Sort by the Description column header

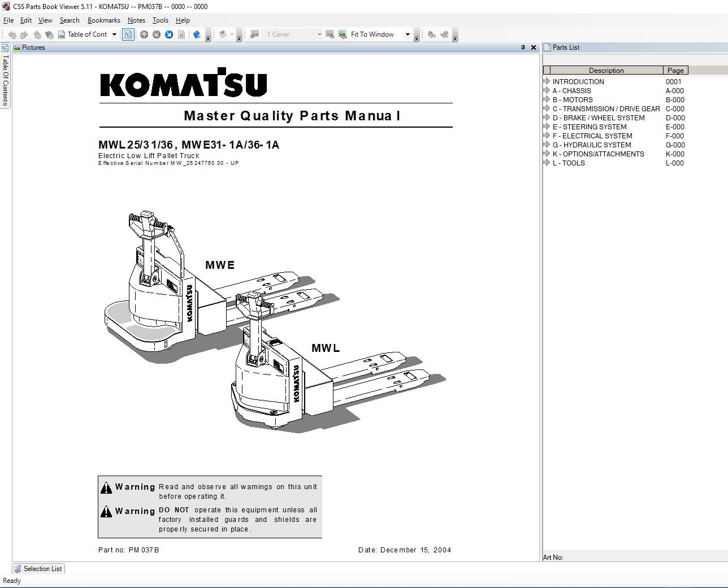[606, 71]
